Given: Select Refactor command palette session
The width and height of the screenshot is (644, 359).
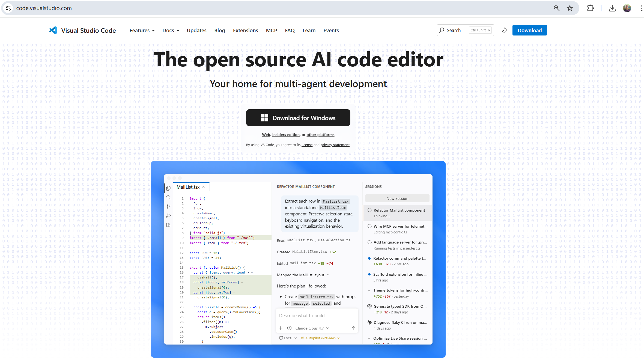Looking at the screenshot, I should coord(398,261).
